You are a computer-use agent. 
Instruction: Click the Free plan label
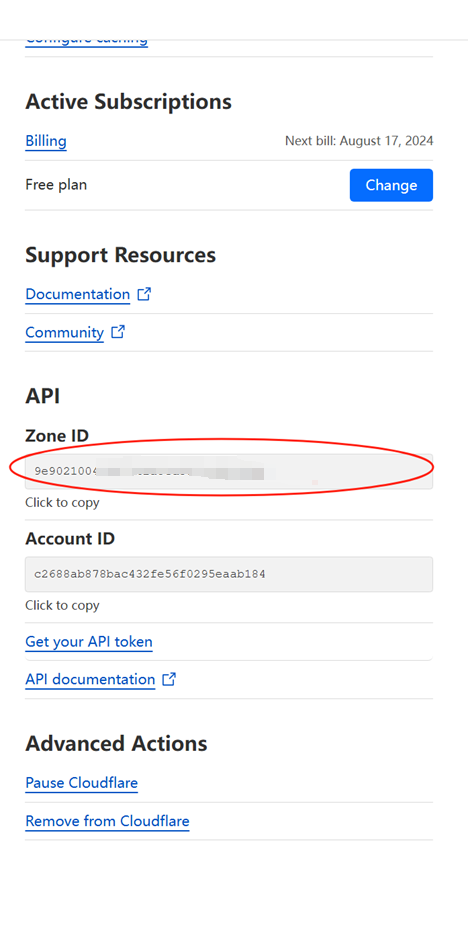click(56, 185)
